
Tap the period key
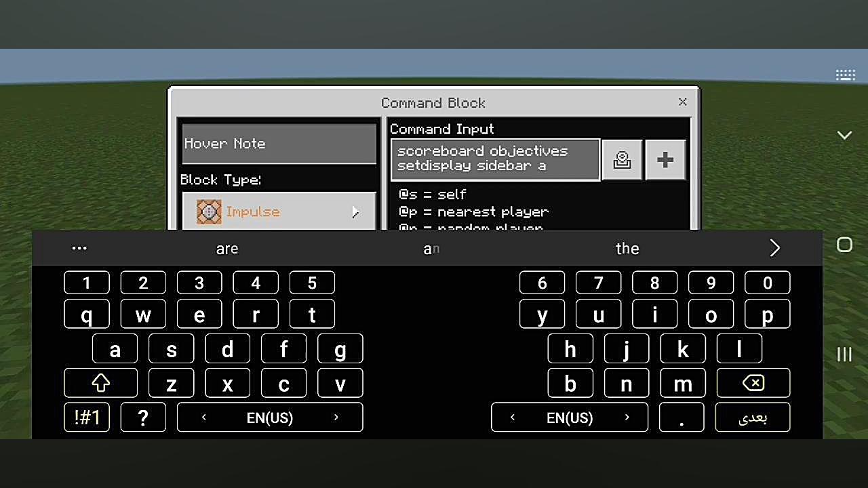coord(682,418)
